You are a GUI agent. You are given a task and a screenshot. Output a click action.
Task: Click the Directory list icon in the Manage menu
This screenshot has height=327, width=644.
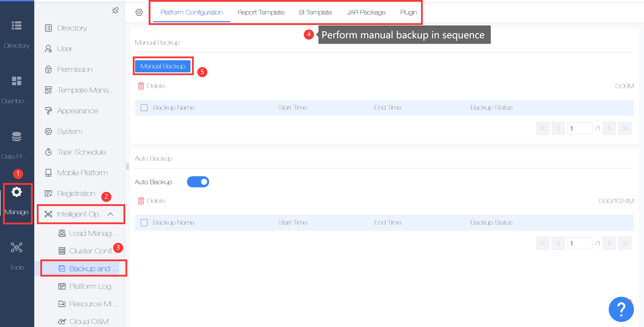[x=48, y=28]
